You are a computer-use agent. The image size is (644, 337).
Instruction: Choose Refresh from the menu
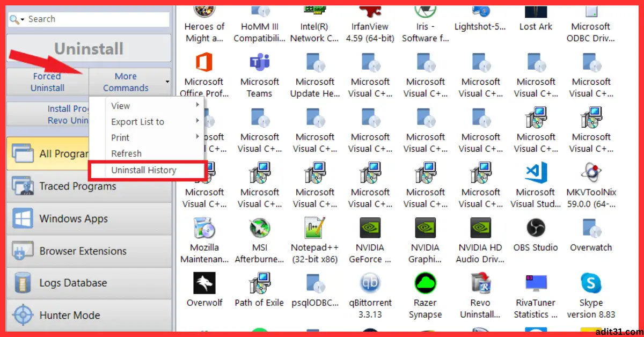pos(147,153)
